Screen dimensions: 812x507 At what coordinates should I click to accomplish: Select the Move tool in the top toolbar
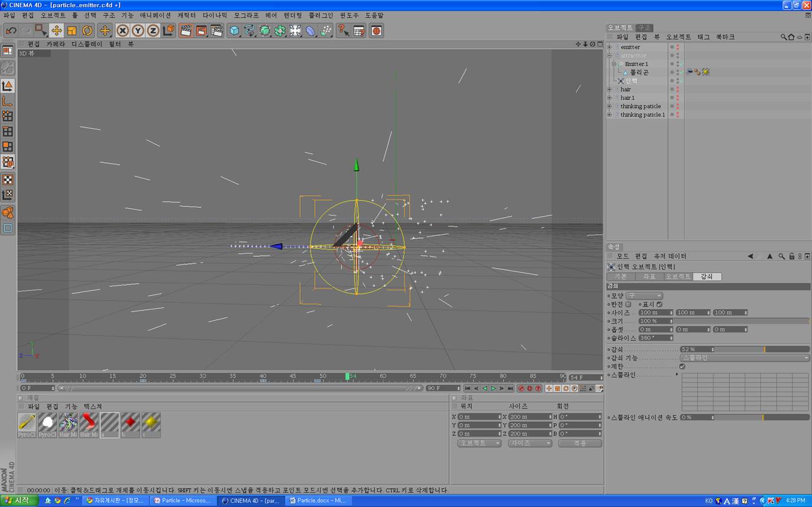pos(57,30)
